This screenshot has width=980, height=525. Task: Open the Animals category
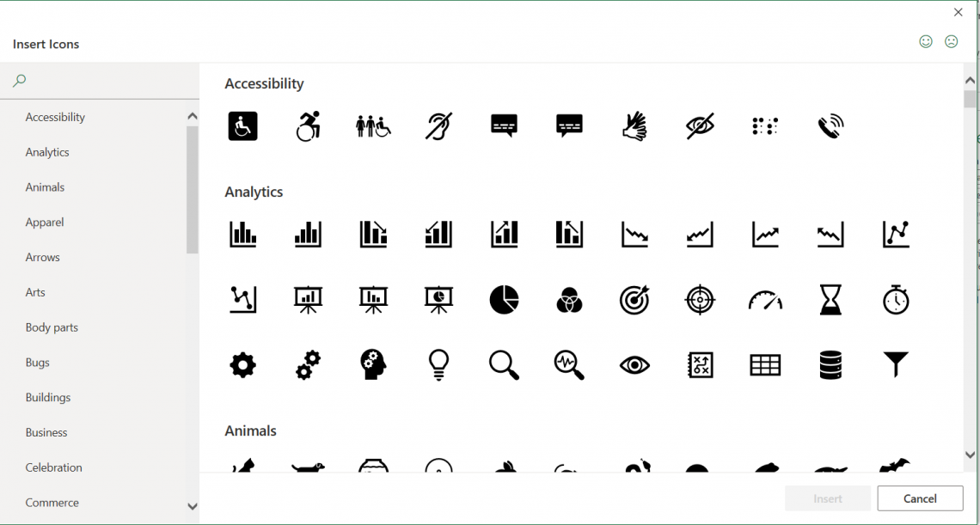coord(45,187)
